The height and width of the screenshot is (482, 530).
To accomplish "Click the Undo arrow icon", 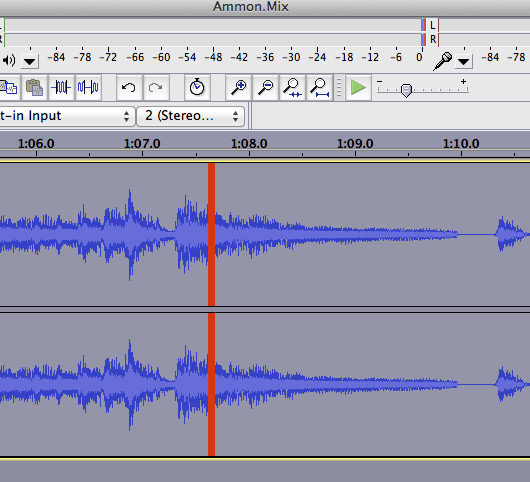I will [x=128, y=88].
